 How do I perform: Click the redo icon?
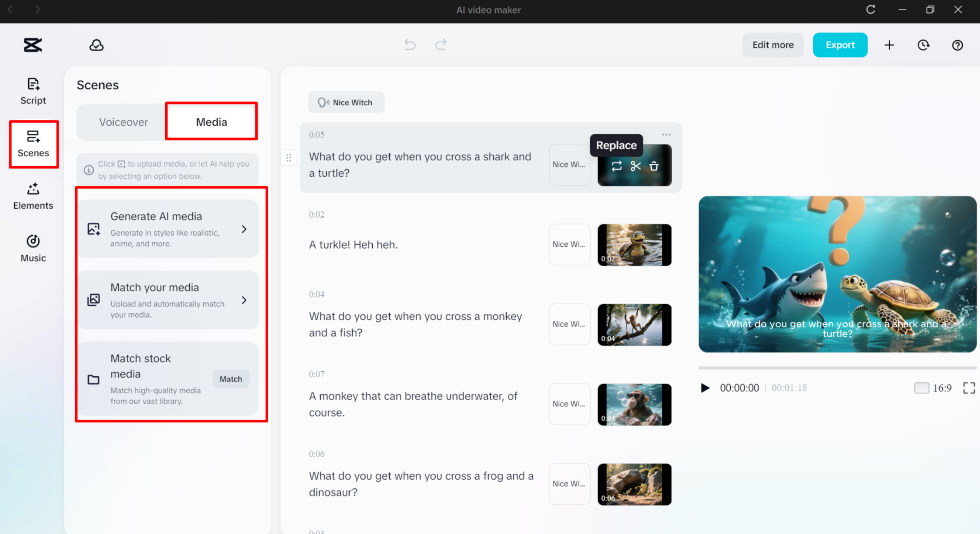441,45
